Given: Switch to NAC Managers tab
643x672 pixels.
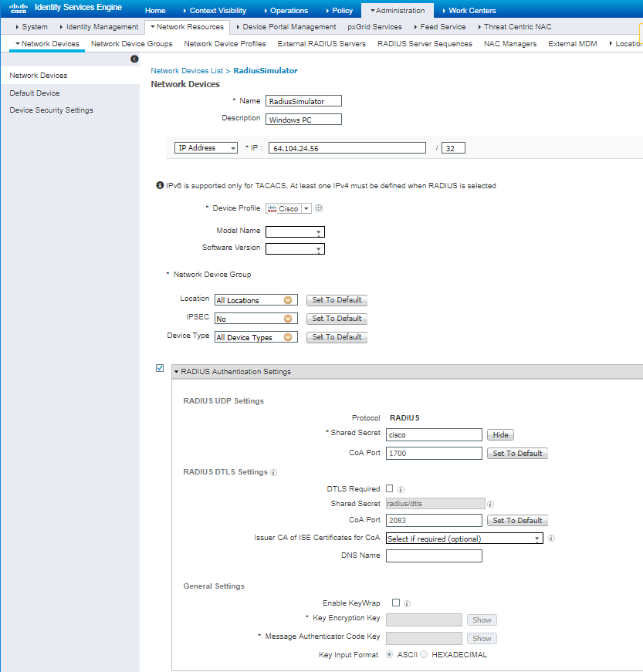Looking at the screenshot, I should (510, 44).
